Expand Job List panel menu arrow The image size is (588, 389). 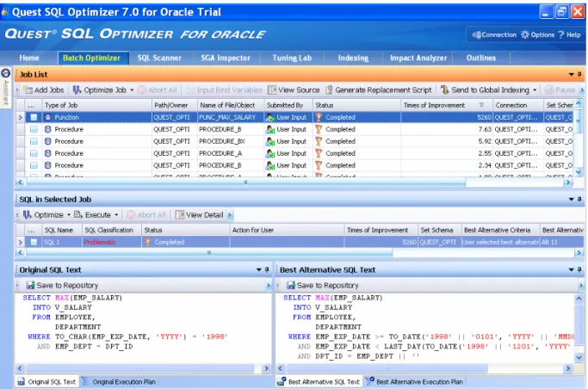[x=571, y=74]
